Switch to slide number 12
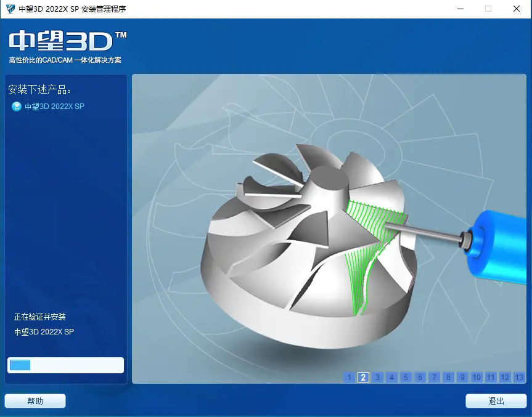 coord(505,378)
